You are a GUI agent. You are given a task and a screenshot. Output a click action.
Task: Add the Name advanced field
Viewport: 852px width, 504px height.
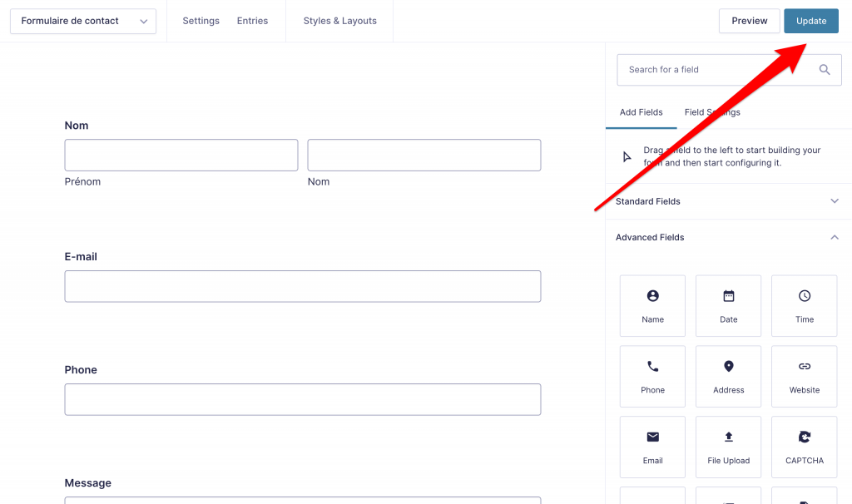pos(652,306)
